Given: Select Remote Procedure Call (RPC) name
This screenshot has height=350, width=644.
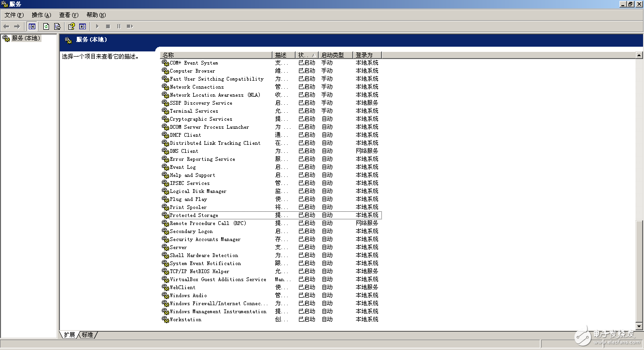Looking at the screenshot, I should [x=208, y=223].
